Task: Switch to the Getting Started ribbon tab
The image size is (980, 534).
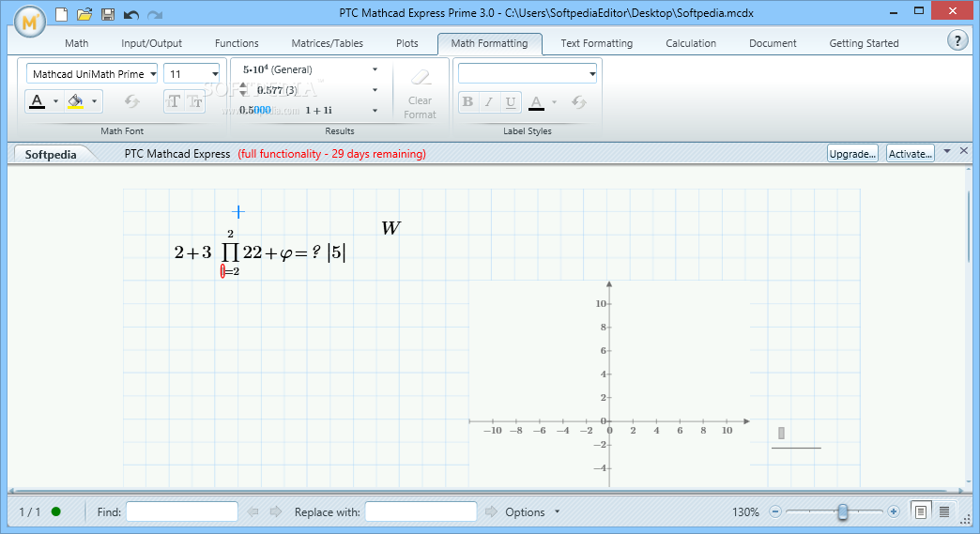Action: pos(864,43)
